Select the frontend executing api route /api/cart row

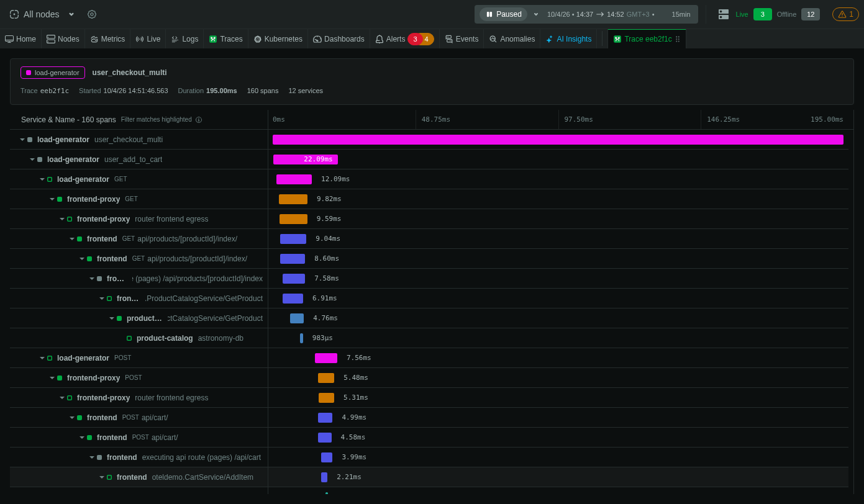[429, 457]
